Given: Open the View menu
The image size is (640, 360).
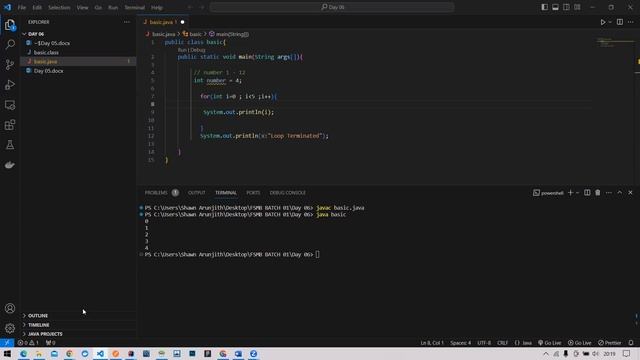Looking at the screenshot, I should tap(82, 7).
